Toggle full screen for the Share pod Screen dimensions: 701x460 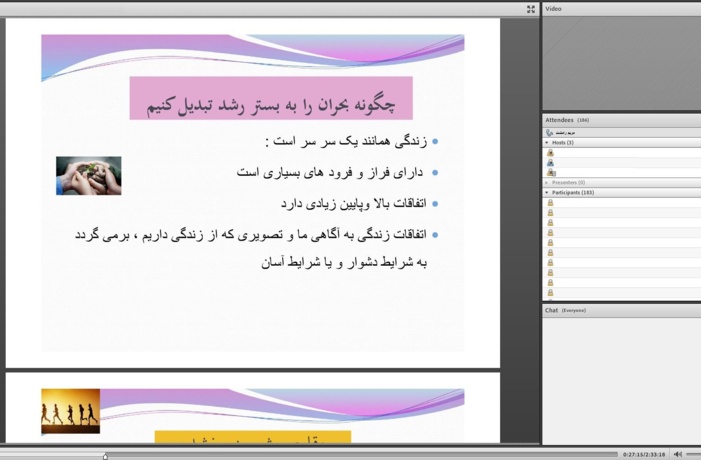(531, 9)
